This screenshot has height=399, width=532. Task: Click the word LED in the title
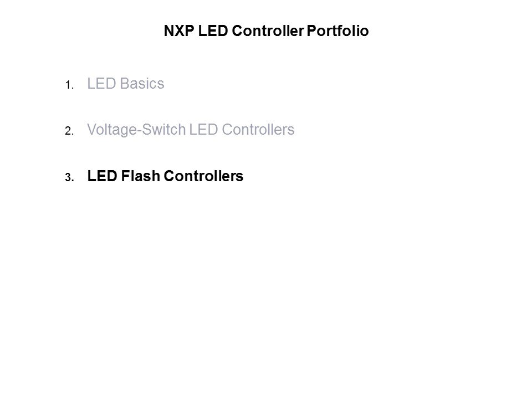point(213,32)
